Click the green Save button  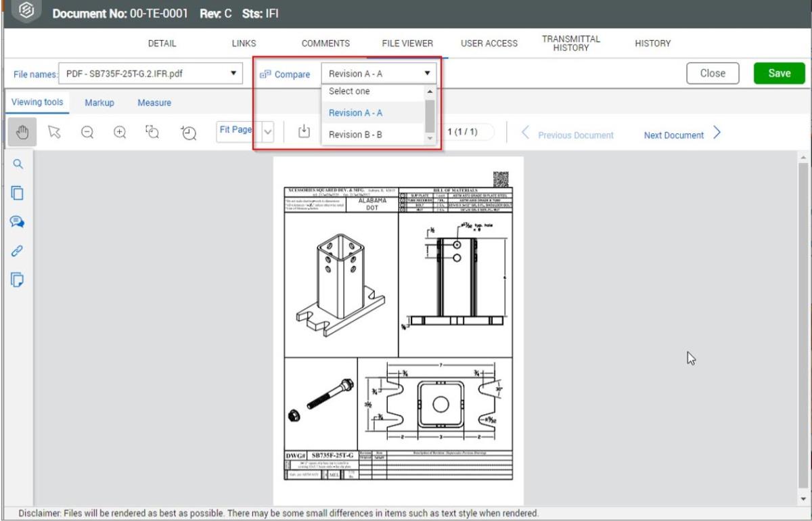click(x=780, y=73)
